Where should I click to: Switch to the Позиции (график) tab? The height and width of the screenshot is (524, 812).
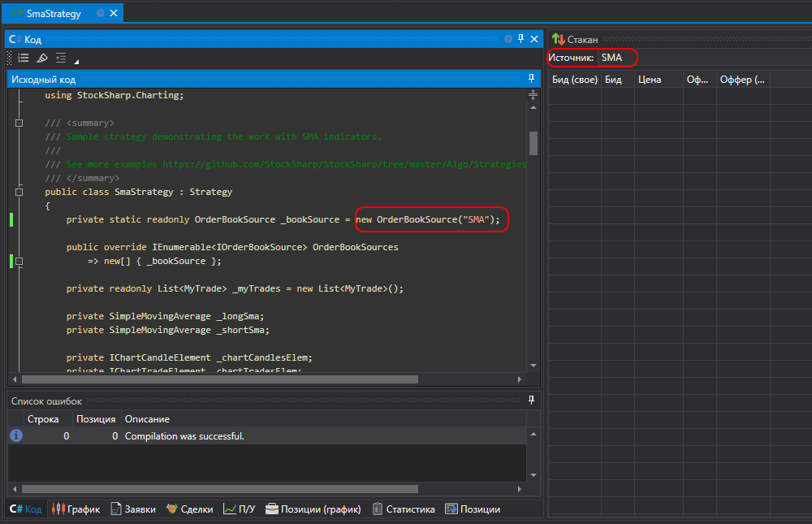(313, 509)
